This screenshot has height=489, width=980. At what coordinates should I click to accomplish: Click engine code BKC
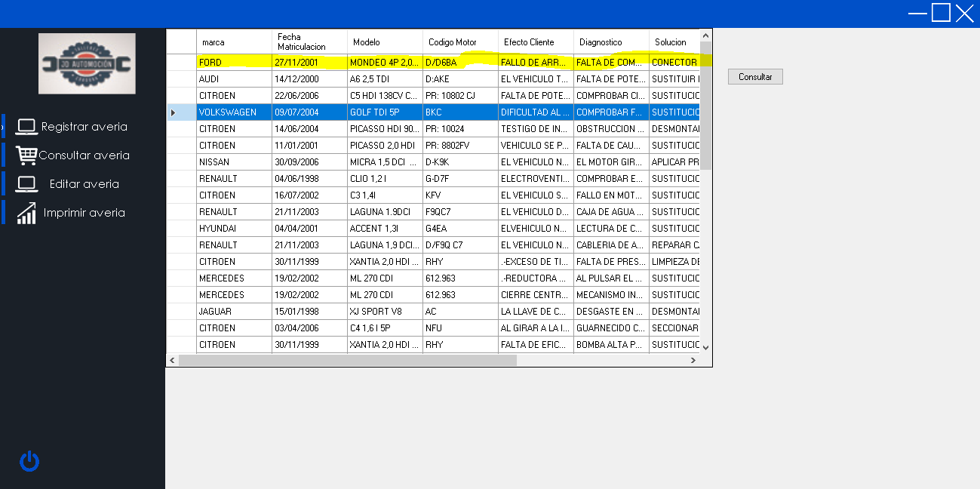click(460, 112)
